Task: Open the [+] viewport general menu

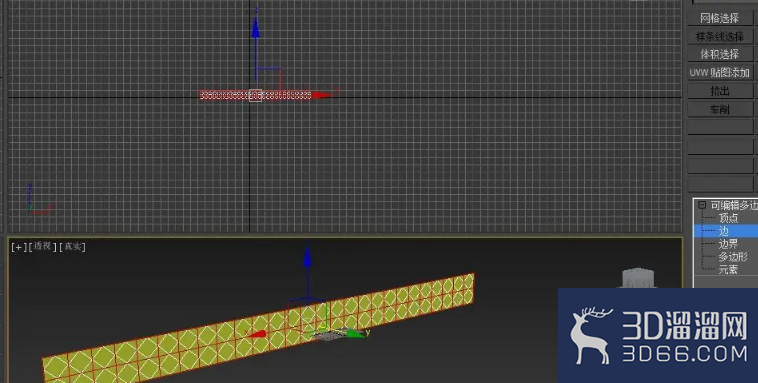Action: (x=18, y=247)
